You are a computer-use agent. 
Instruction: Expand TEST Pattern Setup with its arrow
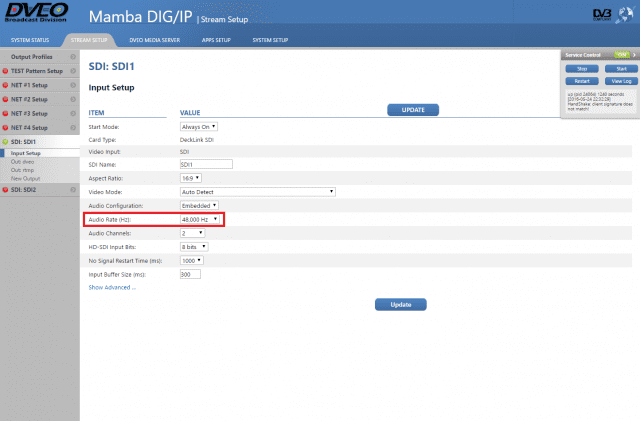(x=73, y=71)
